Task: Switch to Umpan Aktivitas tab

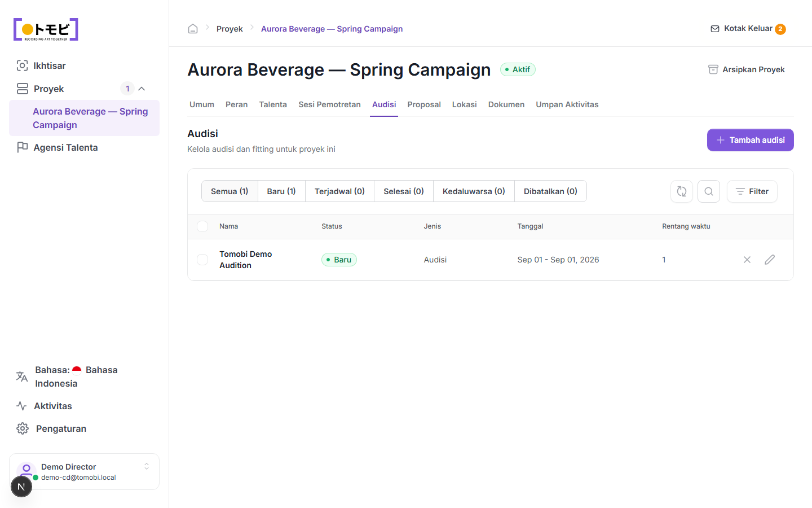Action: click(567, 104)
